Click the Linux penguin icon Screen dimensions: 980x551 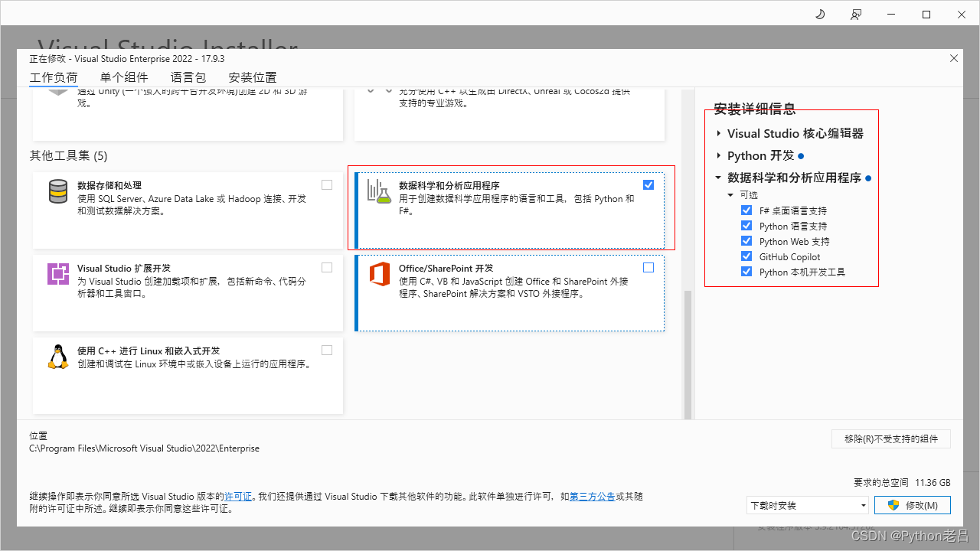[58, 357]
